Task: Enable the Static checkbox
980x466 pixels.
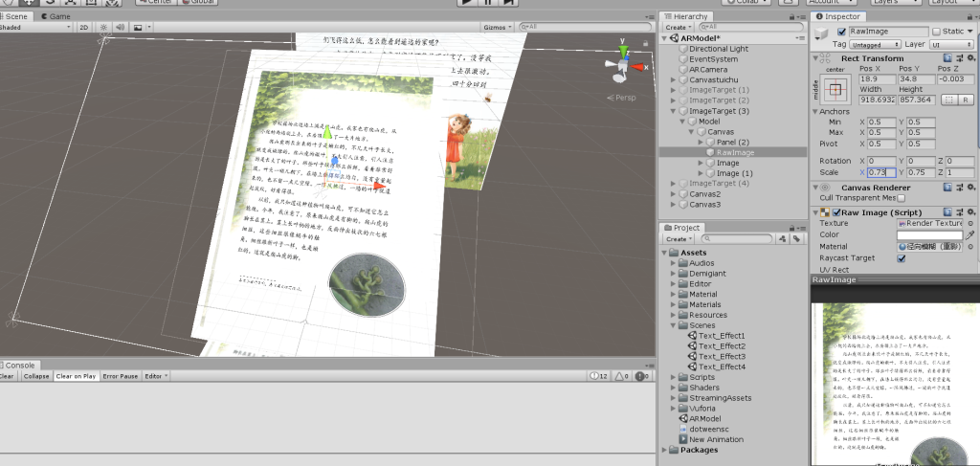Action: point(936,32)
